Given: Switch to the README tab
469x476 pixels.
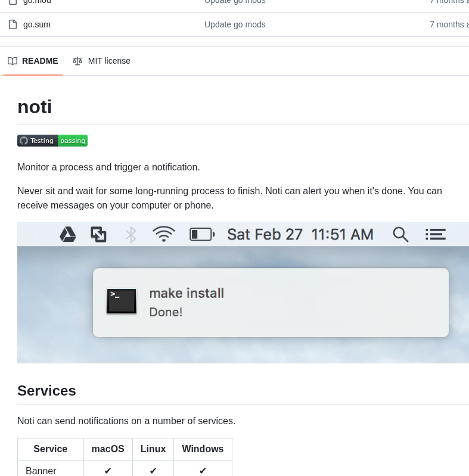Looking at the screenshot, I should click(33, 61).
